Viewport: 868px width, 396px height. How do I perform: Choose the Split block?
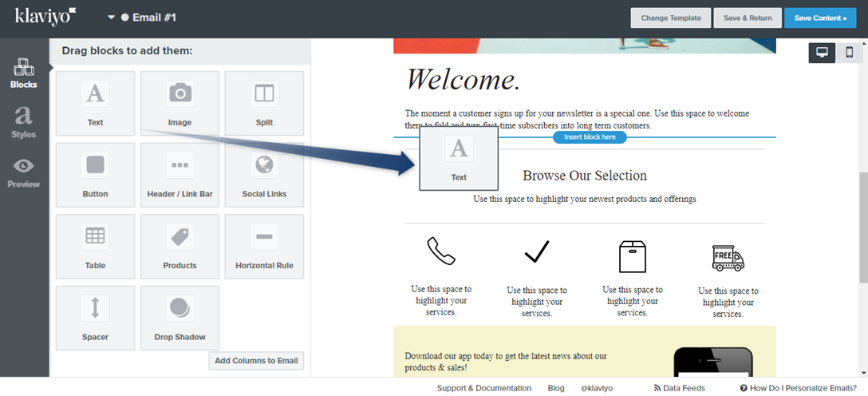(x=264, y=103)
